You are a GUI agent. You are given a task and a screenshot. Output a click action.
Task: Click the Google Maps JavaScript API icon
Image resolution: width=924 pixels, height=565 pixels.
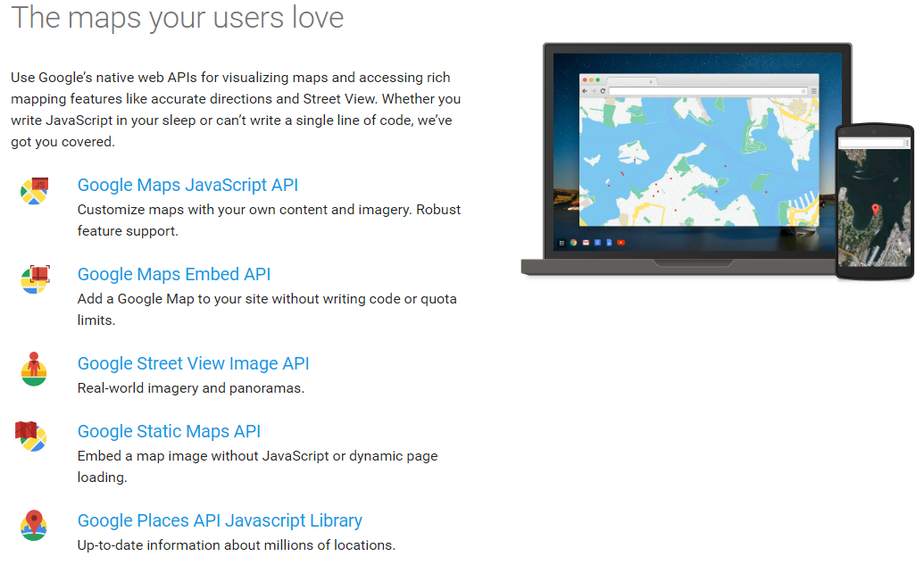pos(34,191)
